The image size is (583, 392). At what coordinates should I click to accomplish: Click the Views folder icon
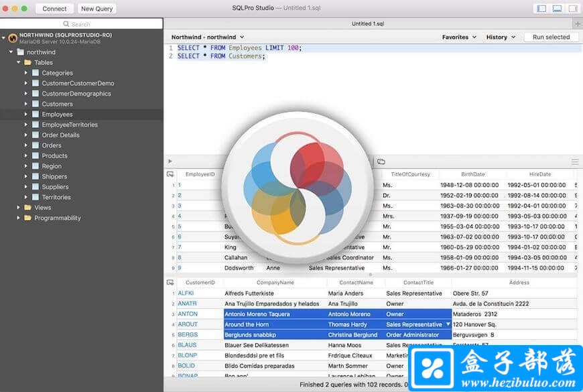(x=28, y=207)
